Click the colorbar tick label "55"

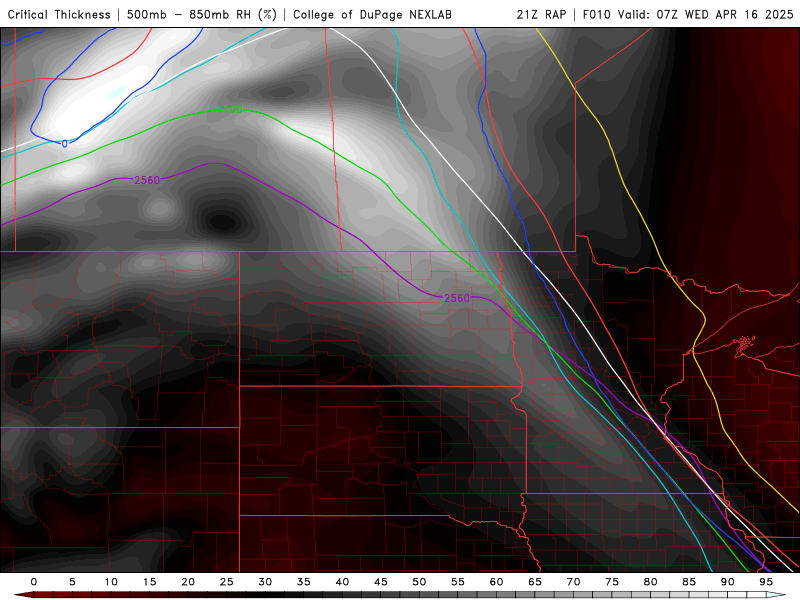click(x=458, y=582)
